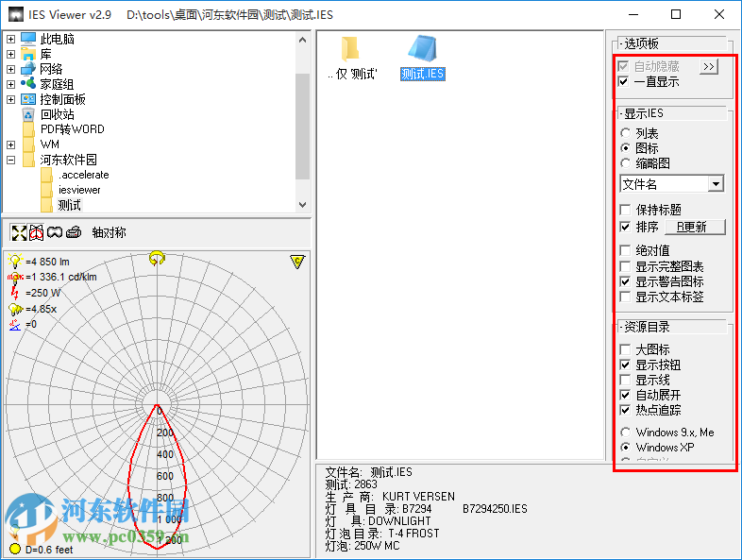The width and height of the screenshot is (742, 560).
Task: Select the 测试.IES file icon
Action: click(x=422, y=49)
